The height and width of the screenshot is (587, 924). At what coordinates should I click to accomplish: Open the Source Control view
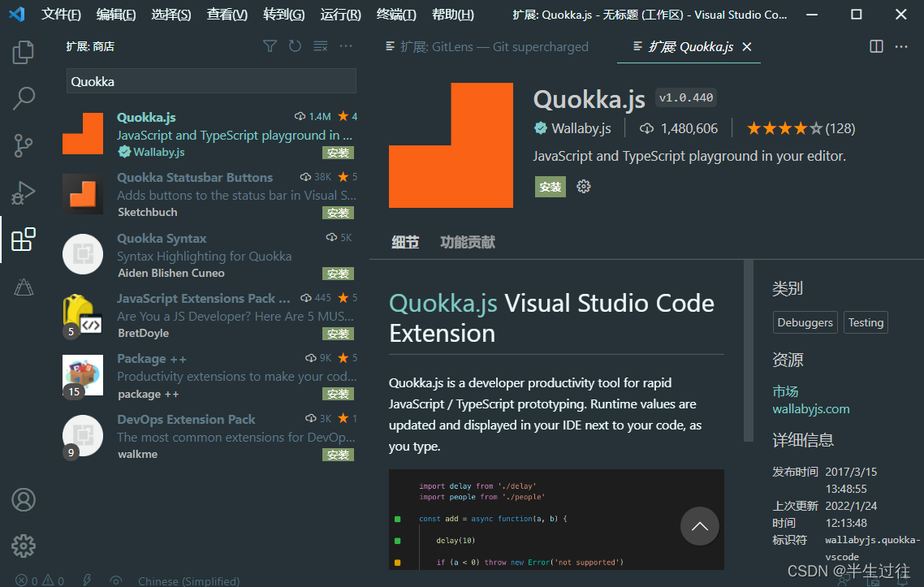point(23,145)
